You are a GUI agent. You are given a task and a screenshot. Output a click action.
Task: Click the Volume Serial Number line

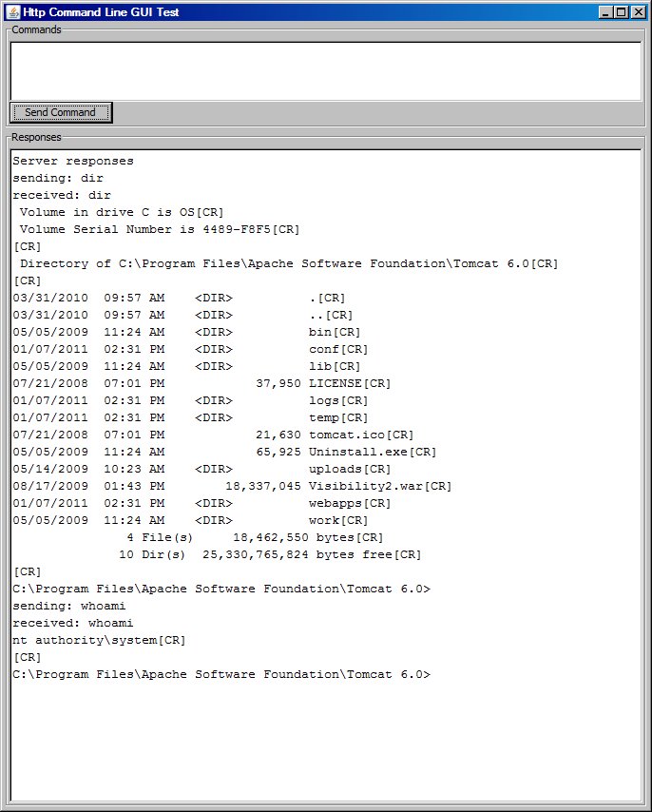159,229
